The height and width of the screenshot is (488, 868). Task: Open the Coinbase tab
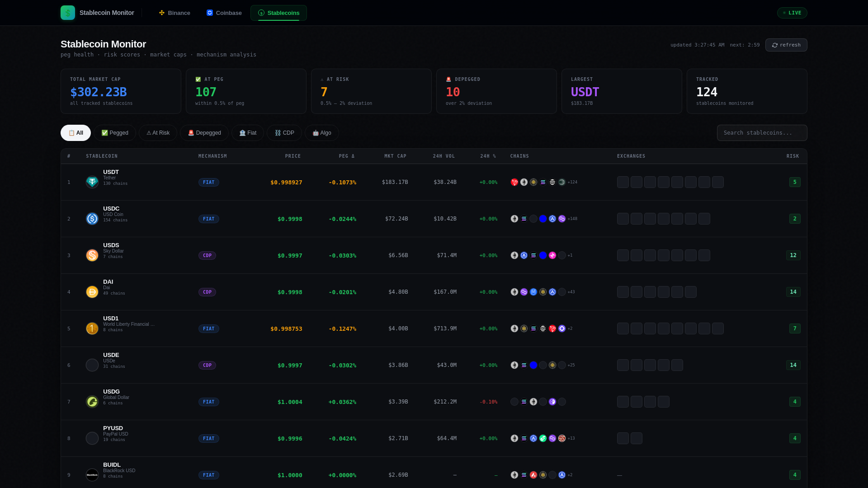click(224, 13)
